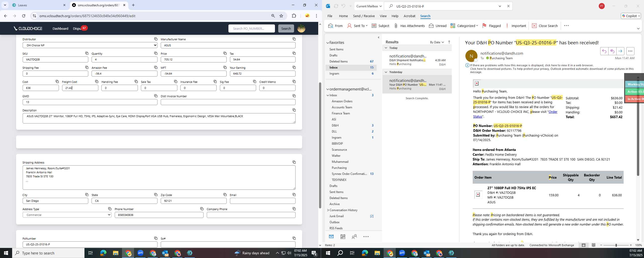Click the Reply arrow in Outlook message
This screenshot has height=258, width=644.
pos(604,51)
